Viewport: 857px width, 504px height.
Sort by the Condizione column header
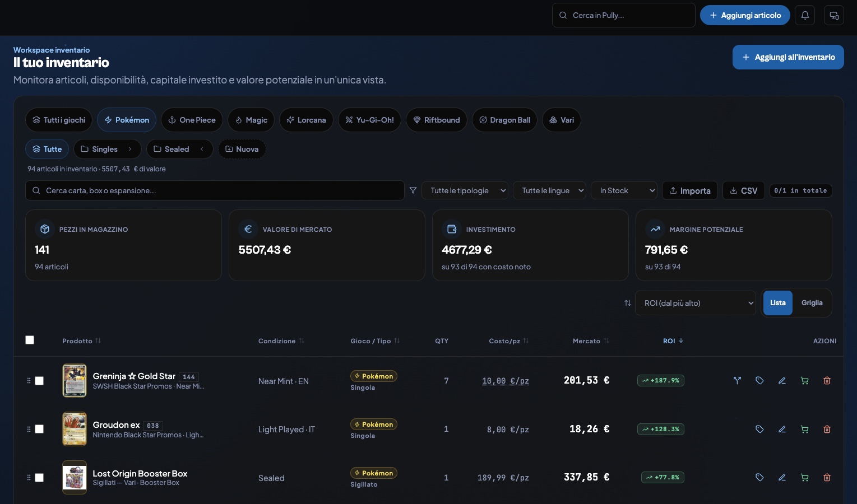tap(281, 341)
